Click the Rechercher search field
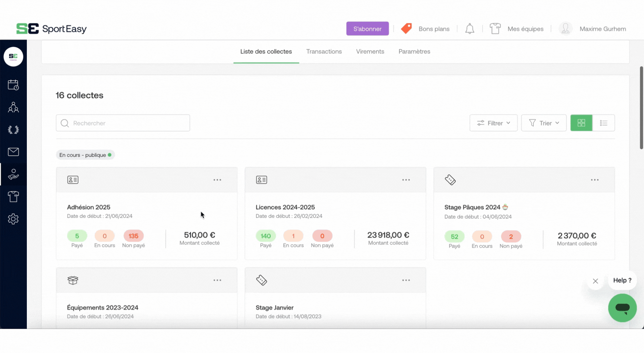This screenshot has height=353, width=644. click(123, 123)
